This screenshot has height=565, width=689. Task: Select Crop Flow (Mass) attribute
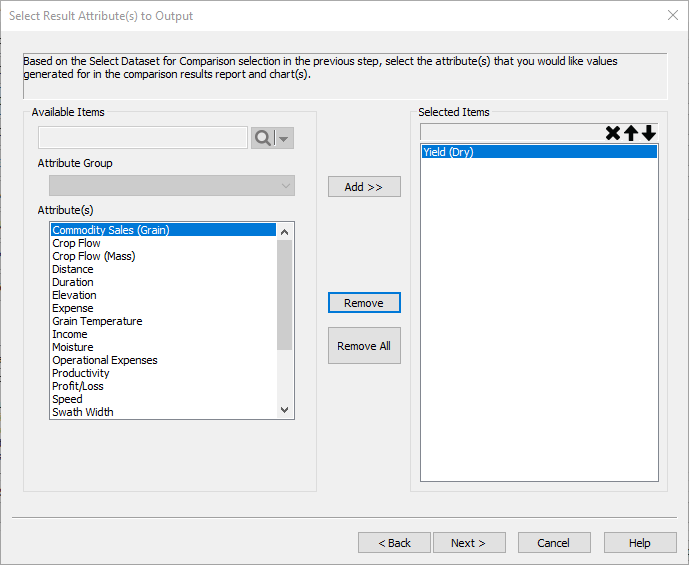pos(163,256)
